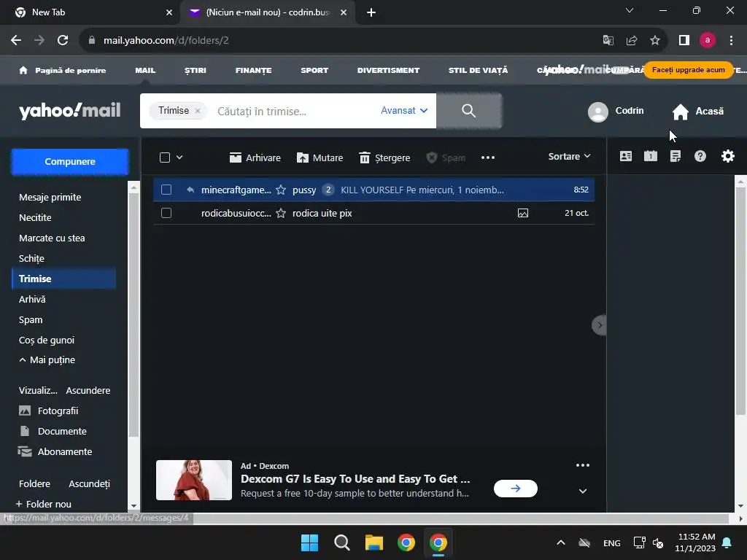This screenshot has width=747, height=560.
Task: Click the Mutare move button
Action: point(320,158)
